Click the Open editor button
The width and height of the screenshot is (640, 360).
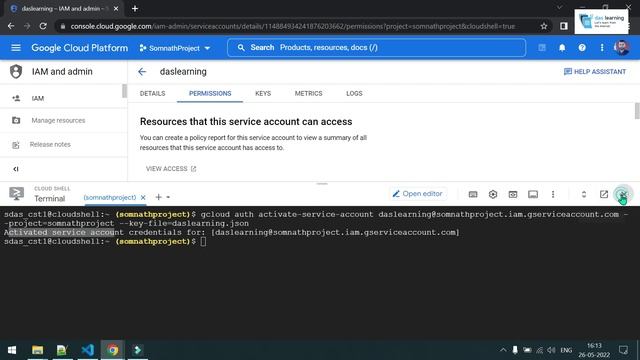pyautogui.click(x=418, y=194)
